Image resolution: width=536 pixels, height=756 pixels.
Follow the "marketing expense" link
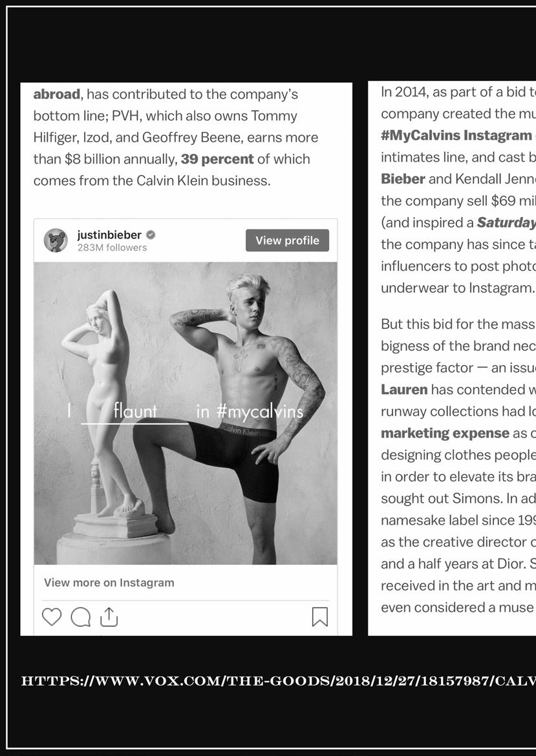445,433
